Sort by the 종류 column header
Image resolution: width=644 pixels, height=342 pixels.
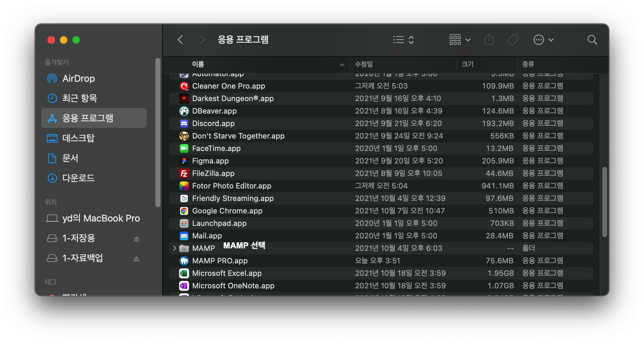tap(528, 64)
